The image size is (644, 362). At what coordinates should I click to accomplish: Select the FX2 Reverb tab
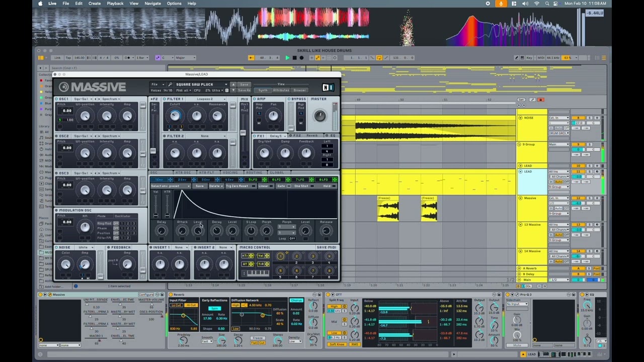306,136
